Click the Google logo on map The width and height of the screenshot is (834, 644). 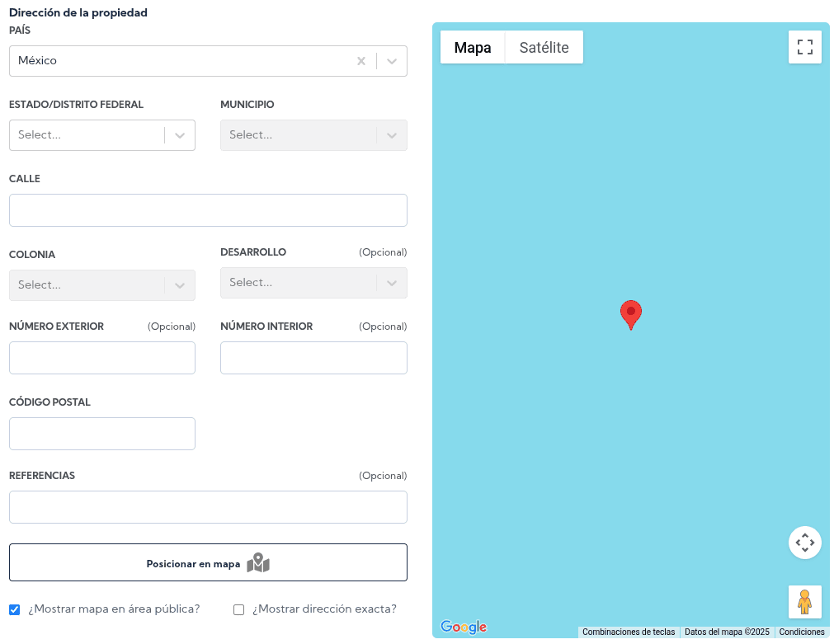464,628
